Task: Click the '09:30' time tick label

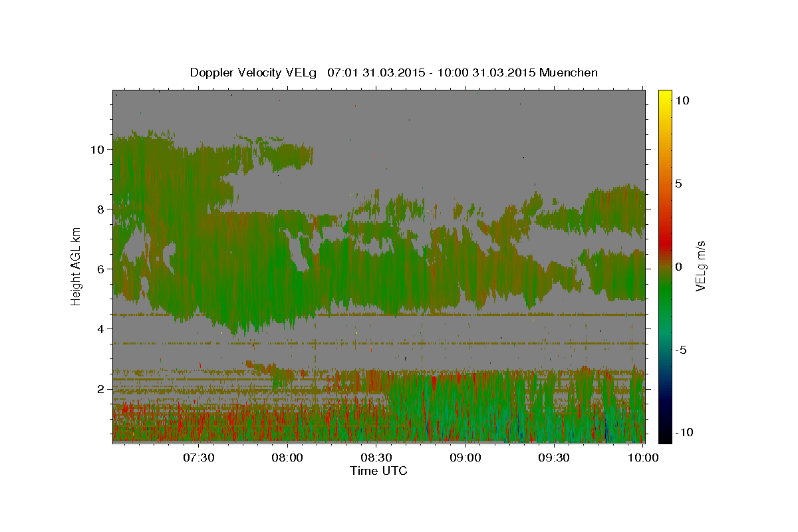Action: click(x=555, y=458)
